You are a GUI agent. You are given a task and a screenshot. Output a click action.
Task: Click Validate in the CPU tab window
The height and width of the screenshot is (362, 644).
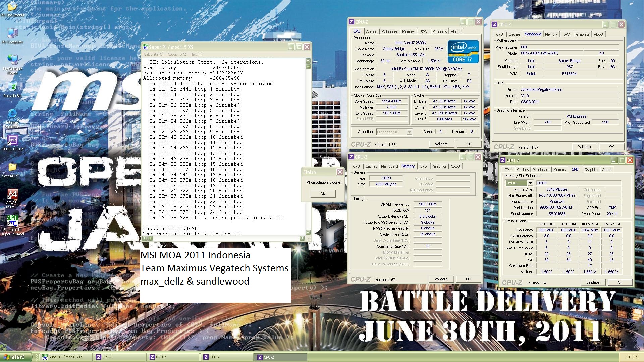coord(441,144)
